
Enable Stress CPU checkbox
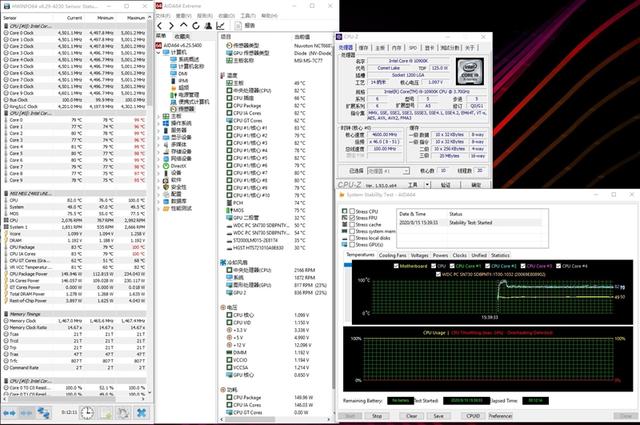(x=351, y=211)
